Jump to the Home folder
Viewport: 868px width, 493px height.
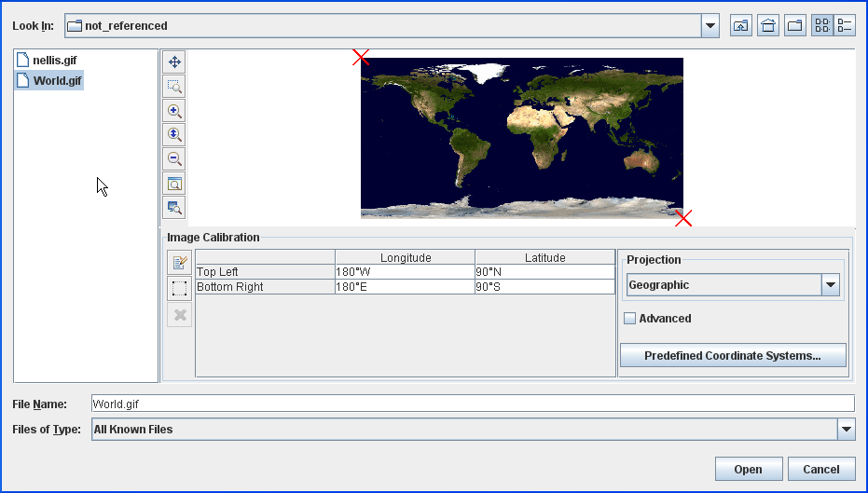(768, 26)
